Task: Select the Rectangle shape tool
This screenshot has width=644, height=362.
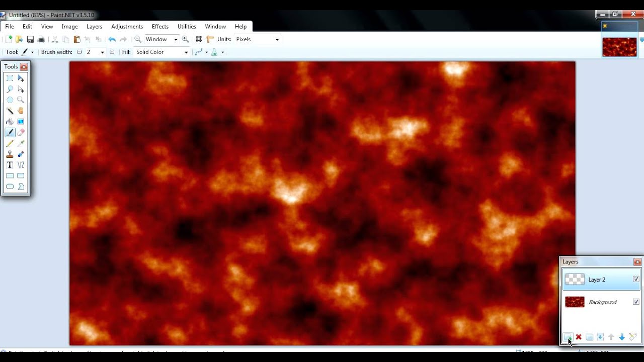Action: click(10, 176)
